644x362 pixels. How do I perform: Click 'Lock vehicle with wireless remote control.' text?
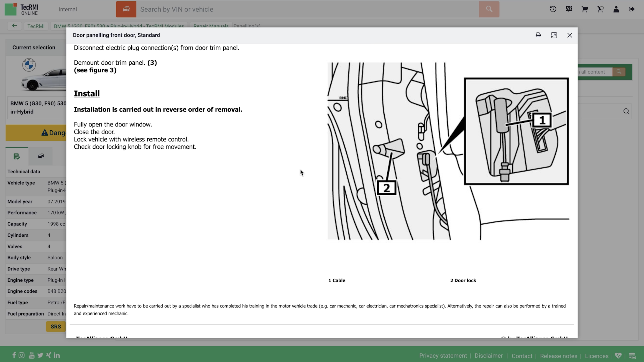coord(131,139)
